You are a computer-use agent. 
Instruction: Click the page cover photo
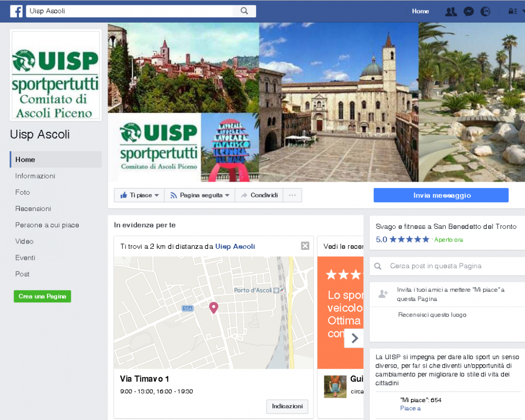[x=317, y=102]
